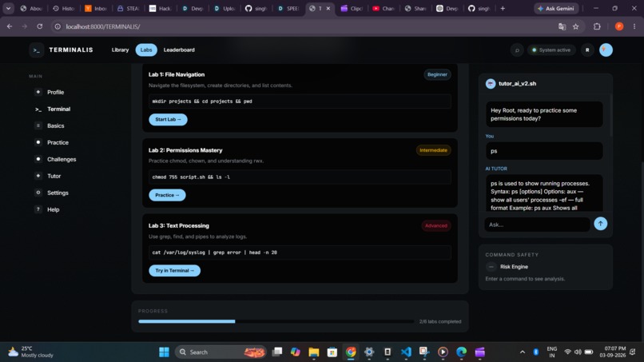Click the Ask input field
This screenshot has height=362, width=644.
tap(537, 225)
